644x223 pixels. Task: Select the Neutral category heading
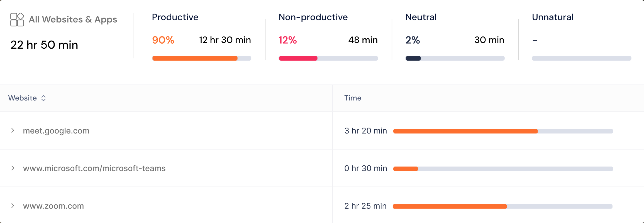421,17
